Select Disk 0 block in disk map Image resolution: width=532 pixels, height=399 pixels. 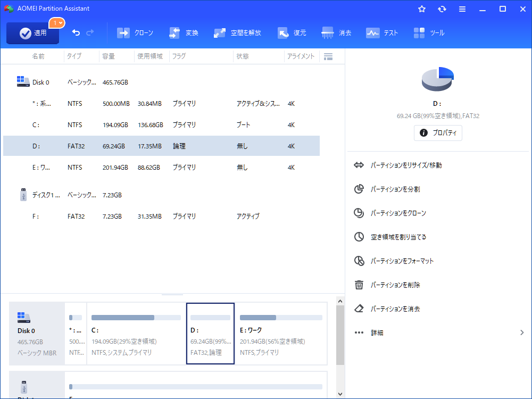(x=37, y=334)
